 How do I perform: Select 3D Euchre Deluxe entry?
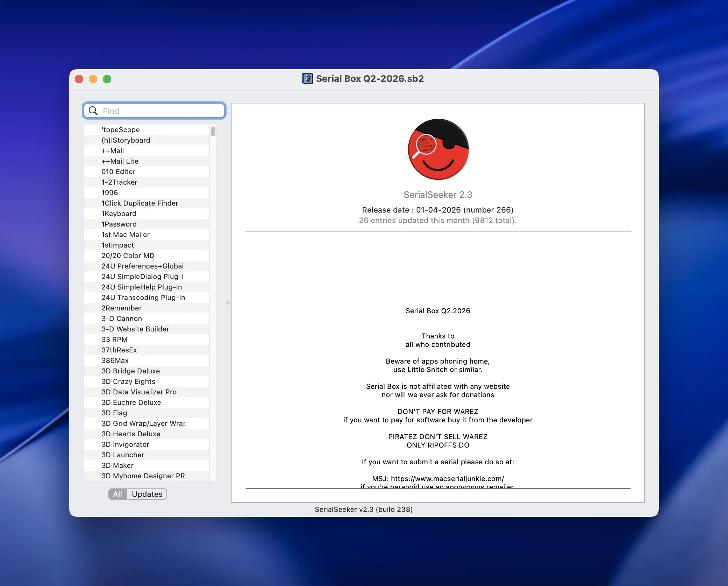[x=147, y=402]
